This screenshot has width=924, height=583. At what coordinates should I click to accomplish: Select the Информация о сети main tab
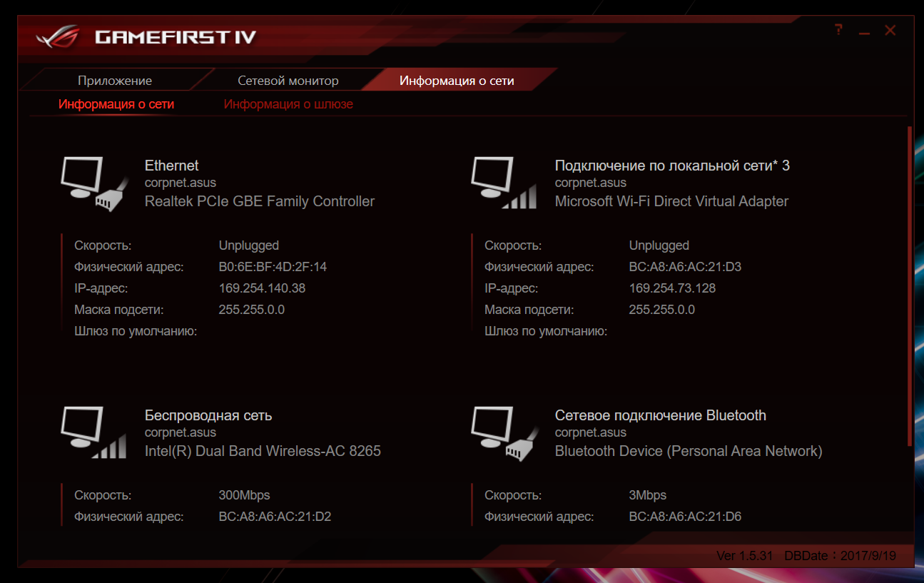457,81
